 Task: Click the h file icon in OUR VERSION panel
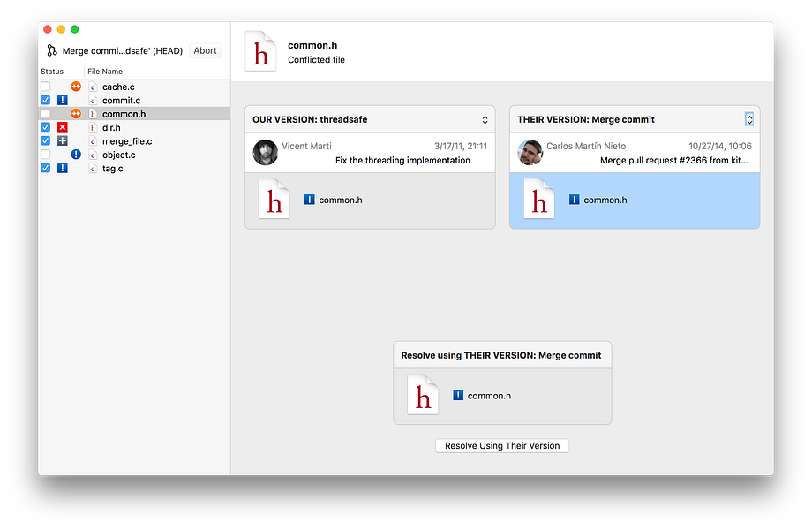274,200
